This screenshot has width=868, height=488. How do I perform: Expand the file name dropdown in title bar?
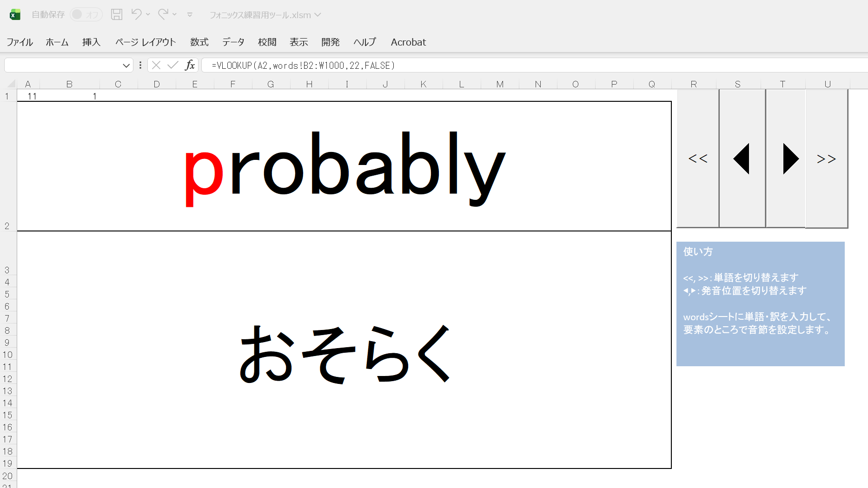[x=318, y=15]
